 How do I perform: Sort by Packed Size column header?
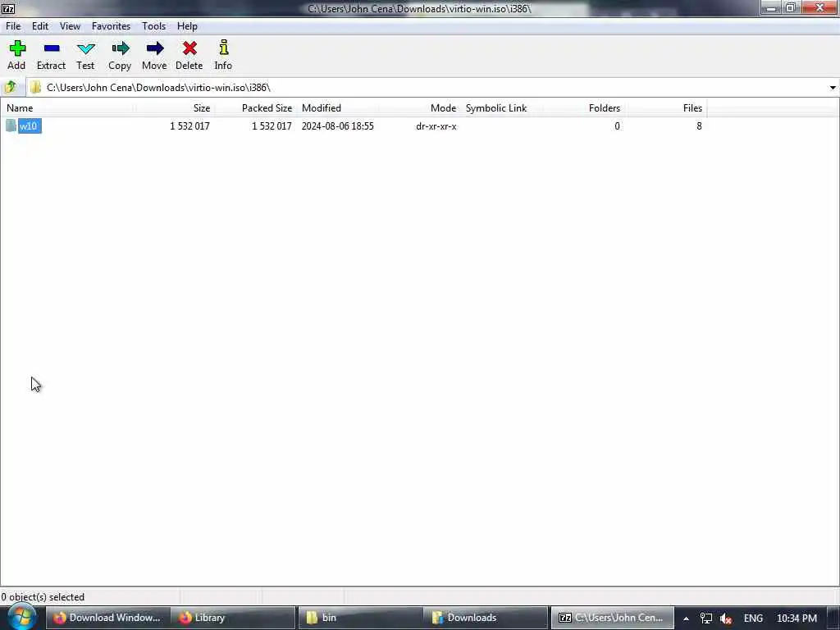pyautogui.click(x=256, y=107)
